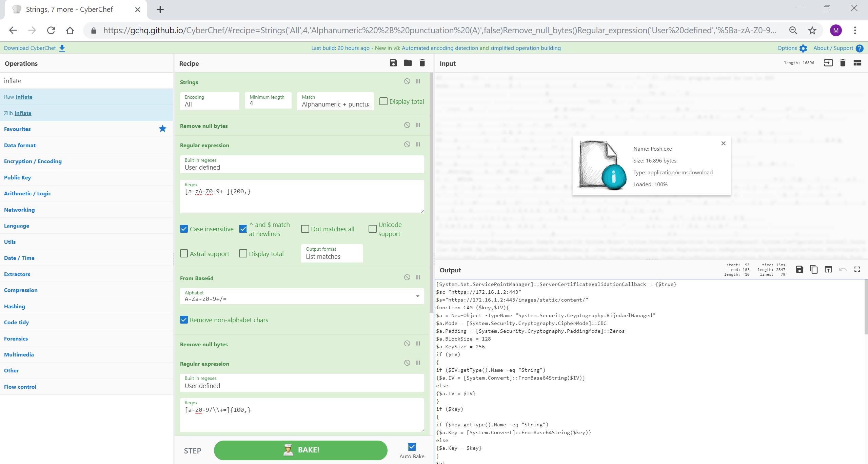The width and height of the screenshot is (868, 464).
Task: Open the Strings Encoding dropdown
Action: point(209,101)
